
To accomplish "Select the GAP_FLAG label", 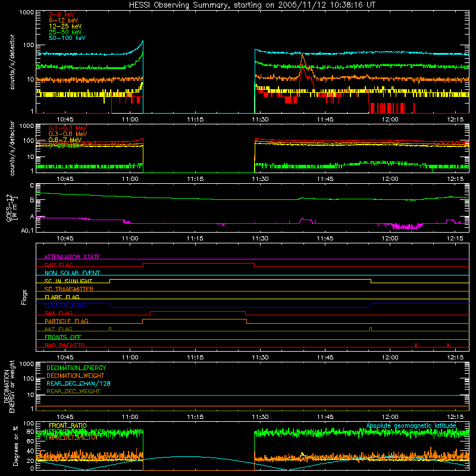I will click(x=58, y=265).
